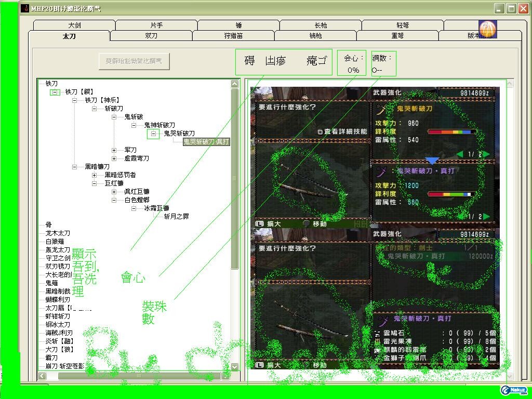Collapse the 铁刀【神乐】 tree node
The image size is (532, 399).
pos(74,100)
